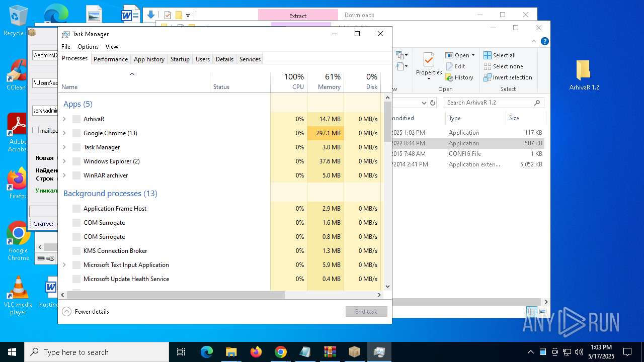Click the Apps (5) group heading

[x=78, y=104]
